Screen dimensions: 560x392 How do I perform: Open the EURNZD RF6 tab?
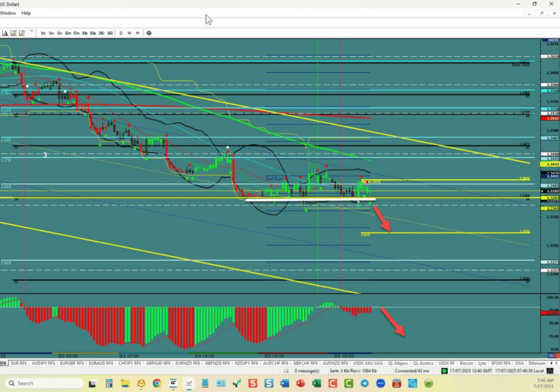[187, 363]
